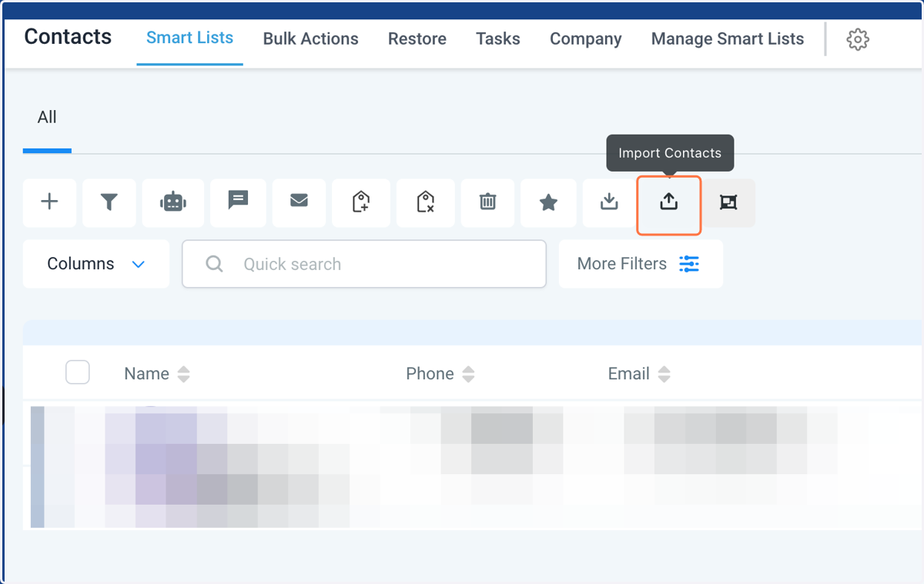Select the All smart list tab

(x=47, y=118)
